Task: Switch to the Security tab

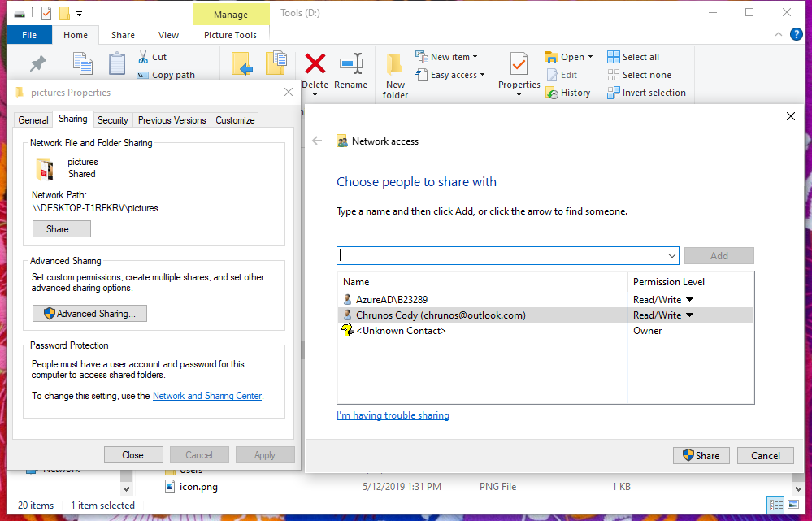Action: point(112,120)
